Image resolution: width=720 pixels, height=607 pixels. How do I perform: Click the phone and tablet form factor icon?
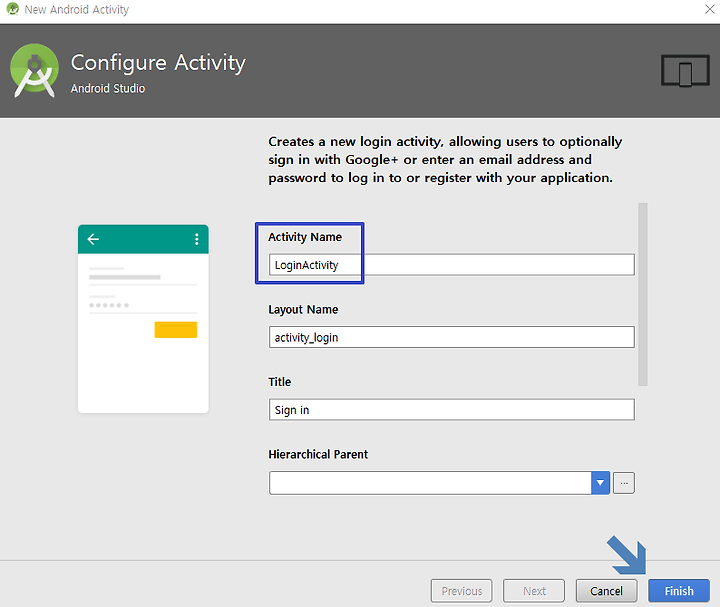pos(685,70)
